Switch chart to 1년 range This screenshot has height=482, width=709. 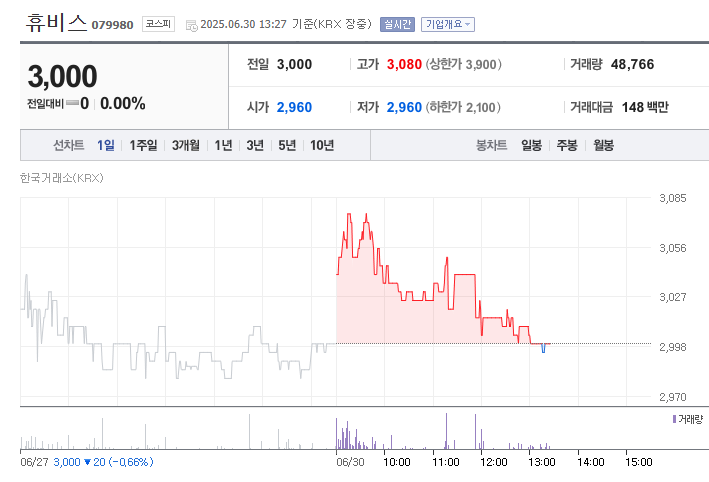(x=223, y=145)
